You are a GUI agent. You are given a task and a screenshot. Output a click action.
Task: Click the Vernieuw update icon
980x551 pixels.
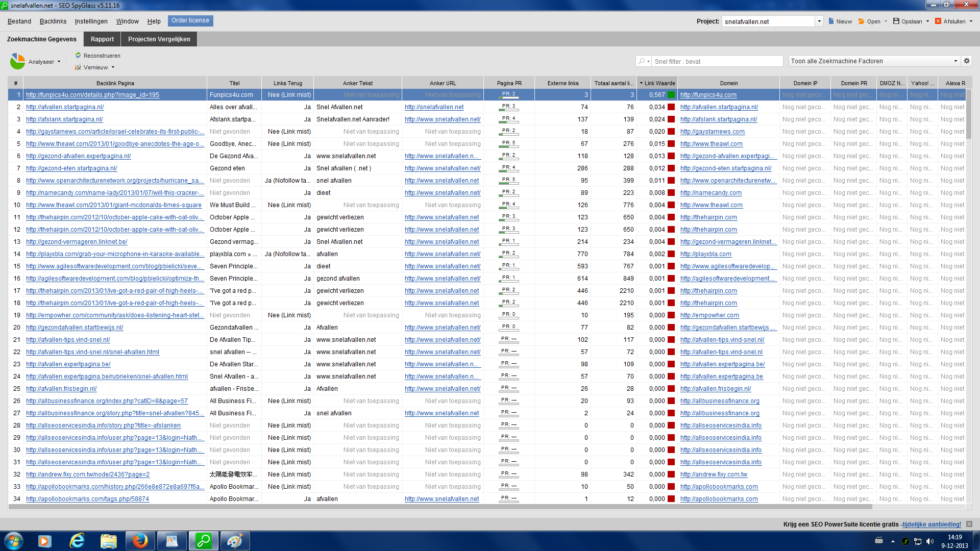[78, 67]
